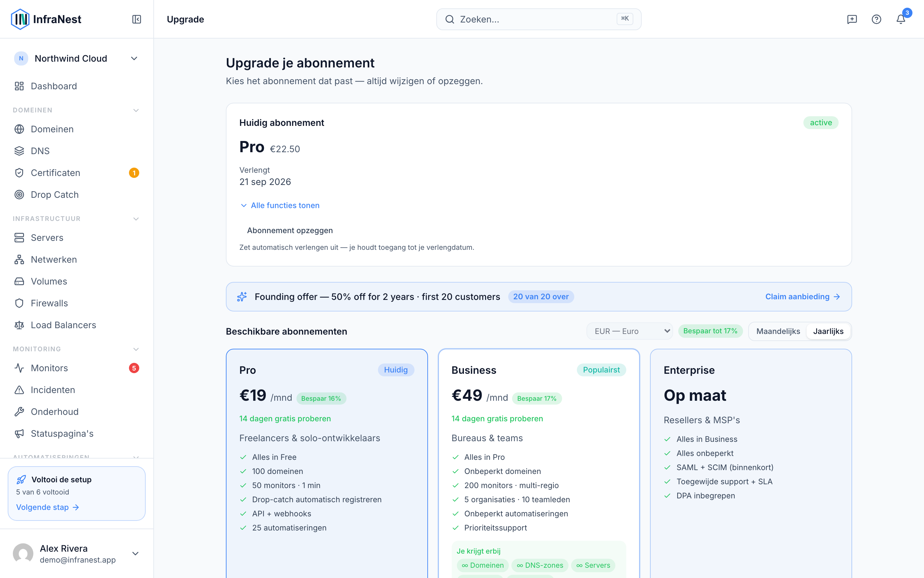Screen dimensions: 924x578
Task: Click the '∞ DNS-zones' chip
Action: [x=540, y=565]
